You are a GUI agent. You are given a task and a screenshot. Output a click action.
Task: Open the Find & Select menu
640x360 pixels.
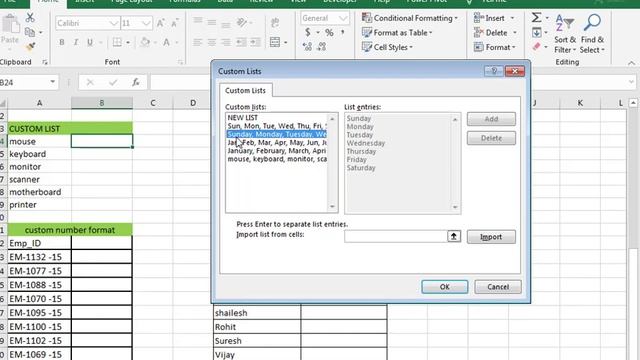click(x=592, y=33)
